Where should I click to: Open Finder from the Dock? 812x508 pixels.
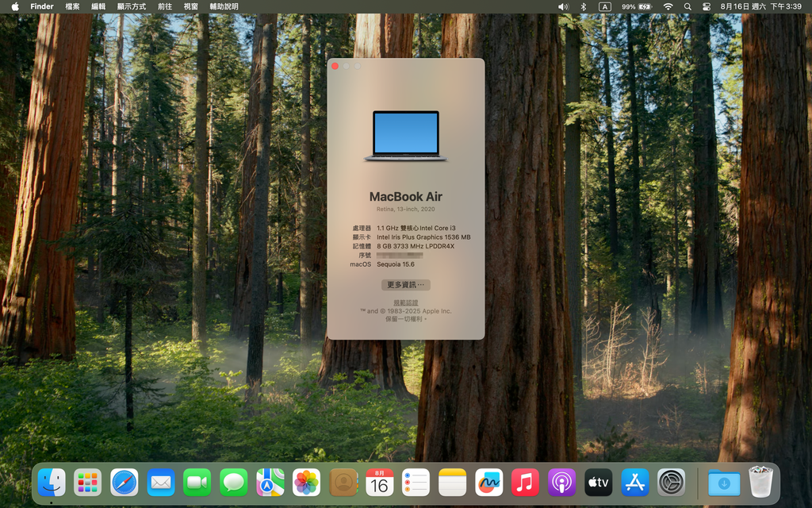point(52,482)
